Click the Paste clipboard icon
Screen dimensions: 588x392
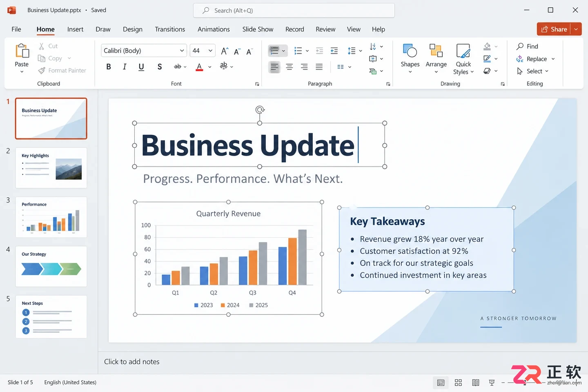click(22, 51)
